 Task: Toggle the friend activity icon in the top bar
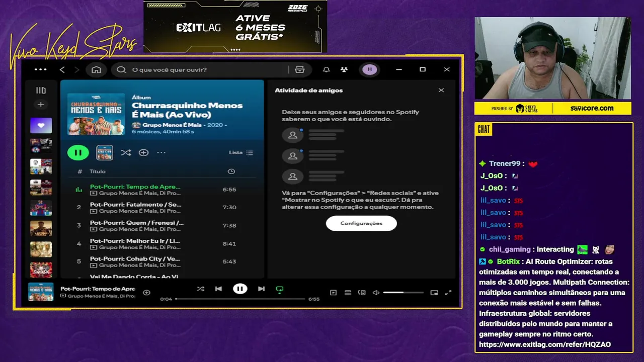click(x=344, y=69)
